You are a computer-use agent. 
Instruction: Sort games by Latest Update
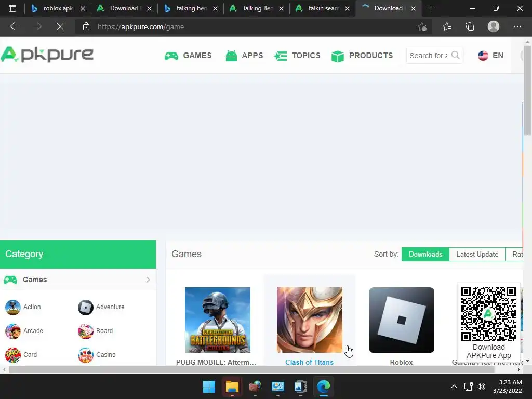pyautogui.click(x=477, y=255)
